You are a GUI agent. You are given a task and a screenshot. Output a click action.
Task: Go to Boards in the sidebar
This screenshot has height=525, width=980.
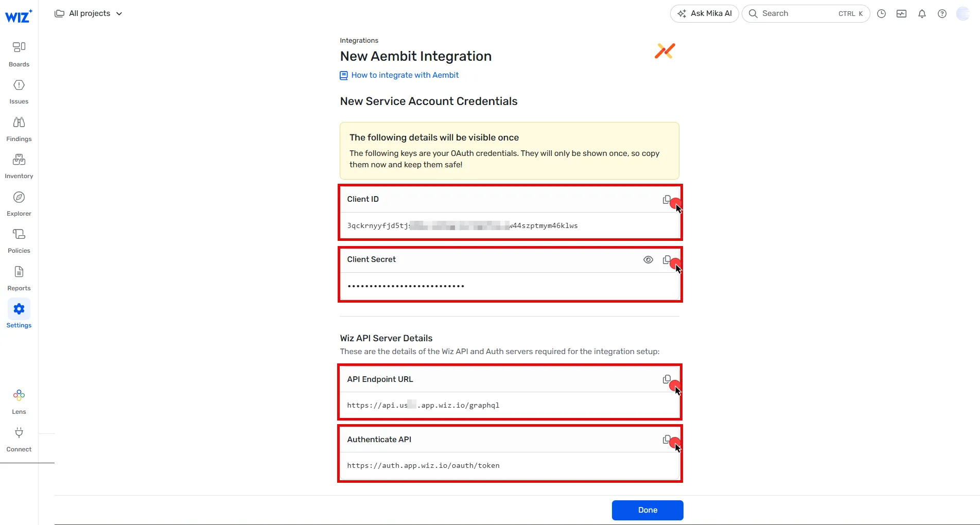(x=19, y=54)
